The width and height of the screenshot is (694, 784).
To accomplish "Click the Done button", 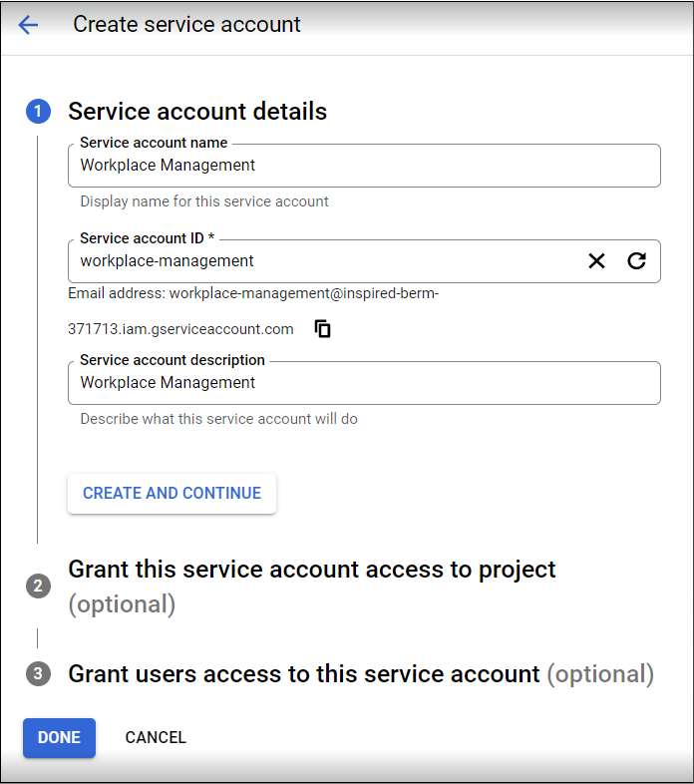I will pos(59,738).
